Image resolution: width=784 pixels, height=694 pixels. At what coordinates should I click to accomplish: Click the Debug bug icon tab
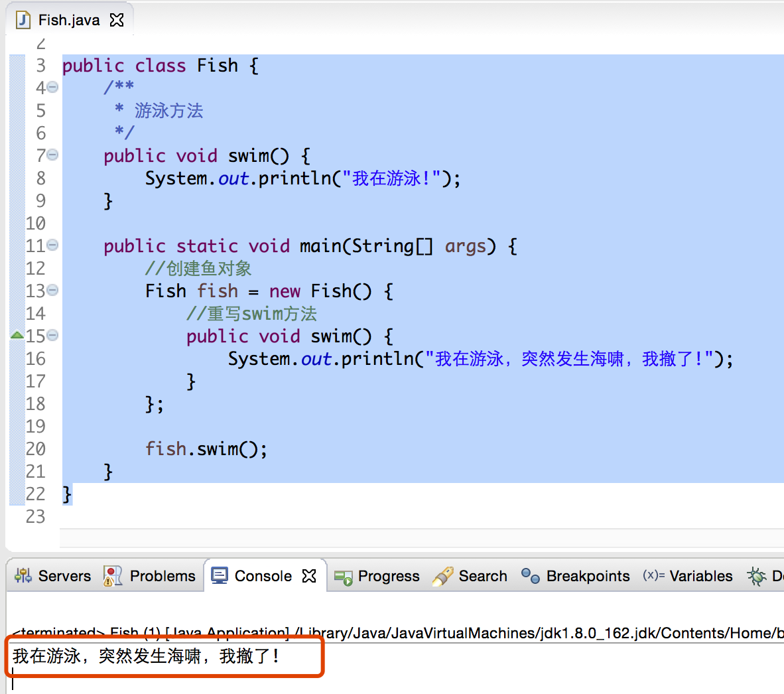[x=757, y=576]
